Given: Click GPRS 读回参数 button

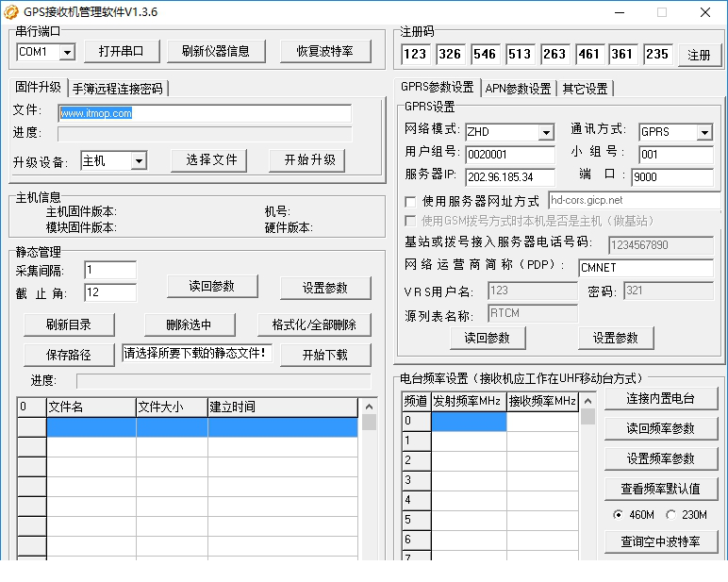Looking at the screenshot, I should pyautogui.click(x=488, y=338).
